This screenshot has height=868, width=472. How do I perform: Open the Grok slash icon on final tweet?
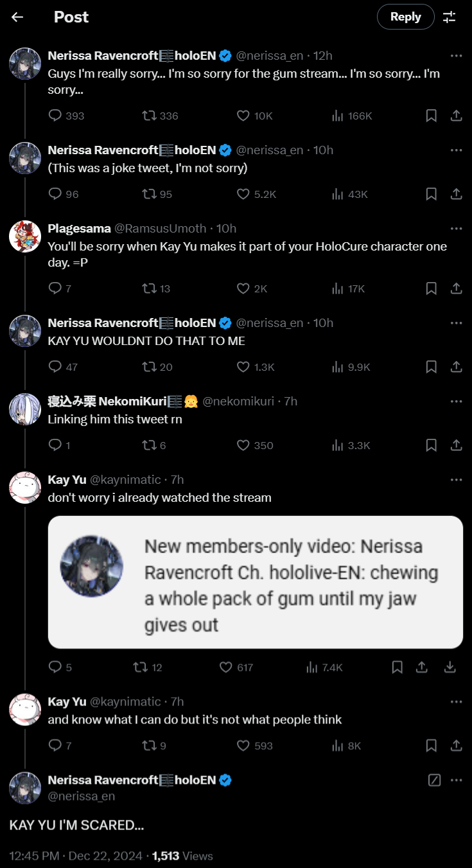[434, 780]
